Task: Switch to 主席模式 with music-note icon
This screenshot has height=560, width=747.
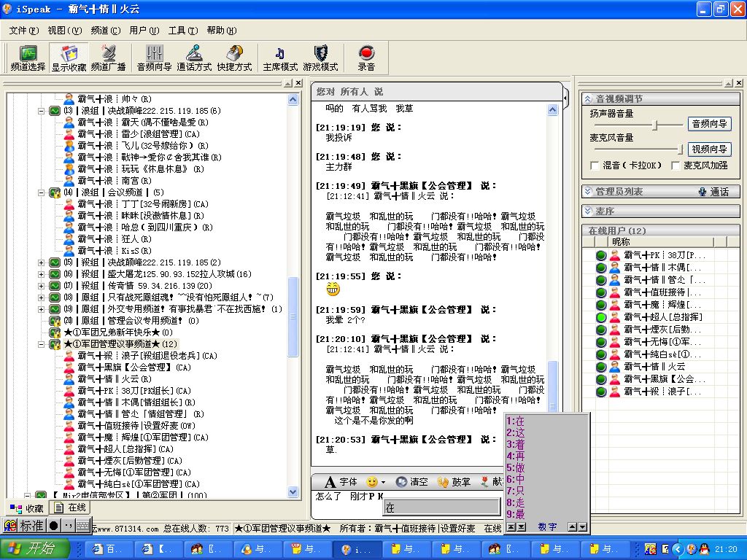Action: (280, 58)
